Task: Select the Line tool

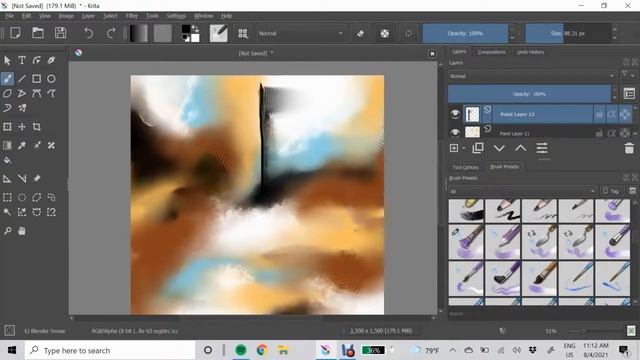Action: click(x=22, y=78)
